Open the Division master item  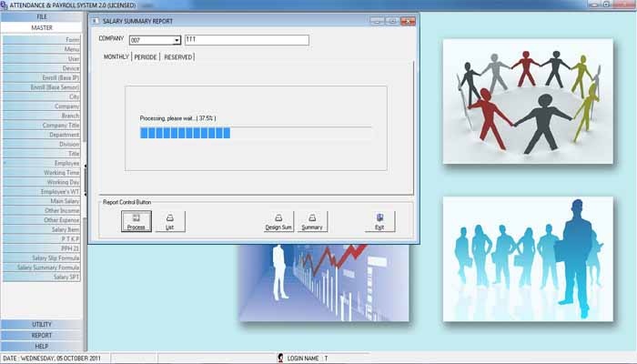pyautogui.click(x=42, y=144)
